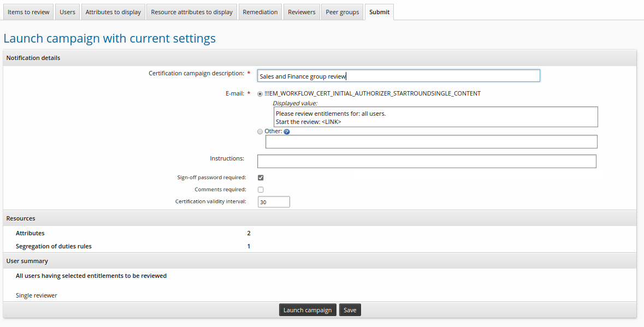644x327 pixels.
Task: Open Resource attributes to display tab
Action: coord(192,12)
